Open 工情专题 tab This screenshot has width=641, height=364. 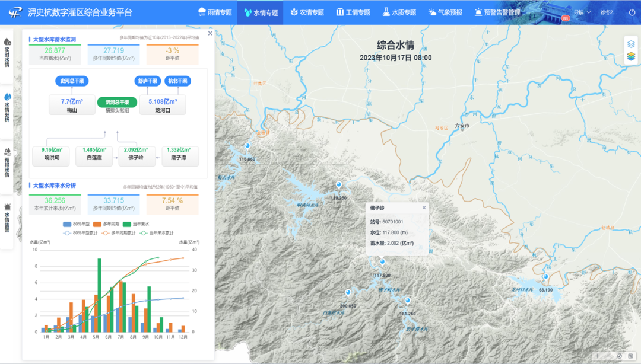pyautogui.click(x=353, y=12)
